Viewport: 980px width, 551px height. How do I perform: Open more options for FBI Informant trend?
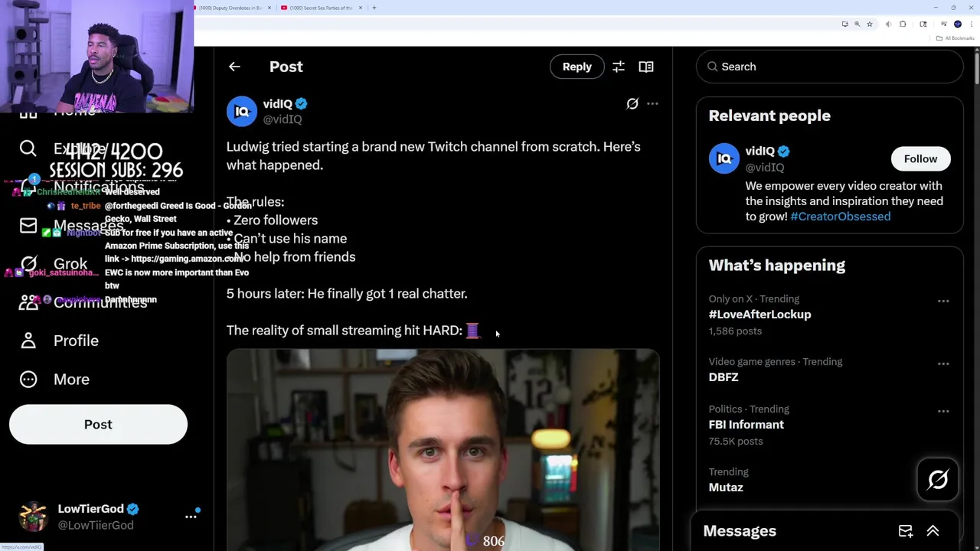point(943,412)
